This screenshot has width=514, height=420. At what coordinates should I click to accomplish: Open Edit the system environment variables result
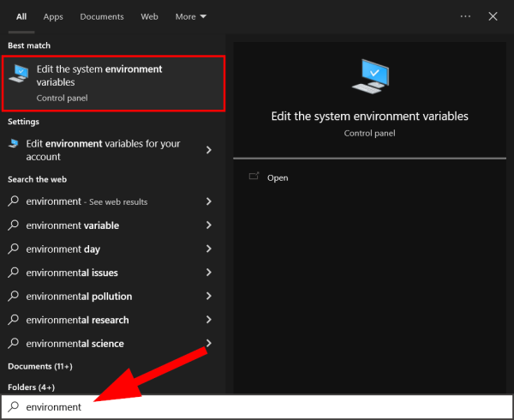pyautogui.click(x=113, y=83)
